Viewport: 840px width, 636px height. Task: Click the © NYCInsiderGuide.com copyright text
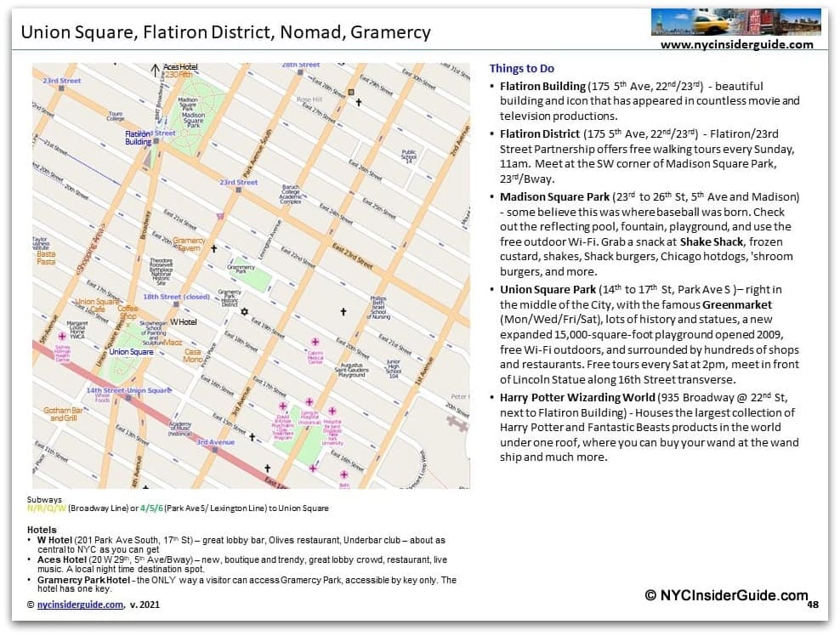pyautogui.click(x=726, y=595)
